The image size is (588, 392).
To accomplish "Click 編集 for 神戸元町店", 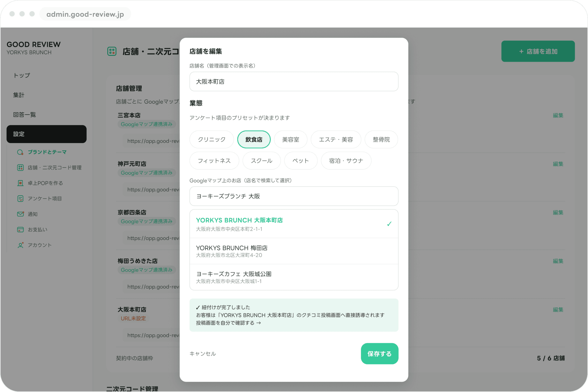I will 558,164.
